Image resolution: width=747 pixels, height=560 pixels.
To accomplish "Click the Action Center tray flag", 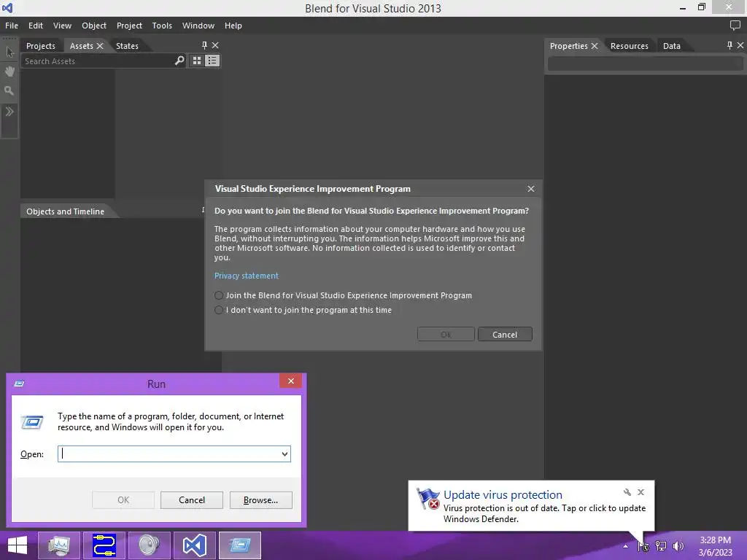I will point(643,546).
